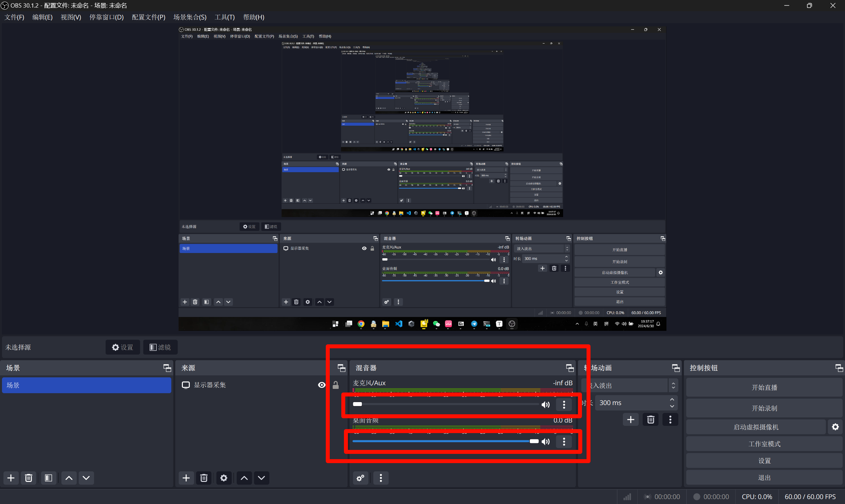
Task: Add a new source with plus button
Action: 186,478
